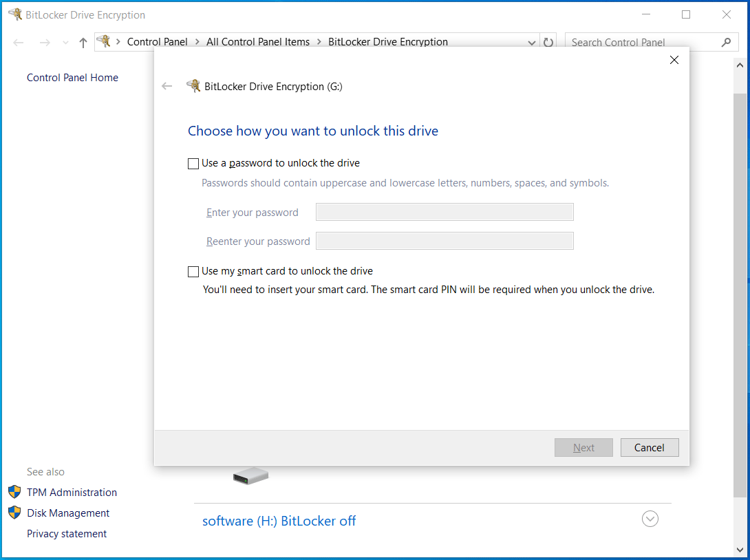Open Control Panel Home link
The width and height of the screenshot is (750, 560).
click(72, 78)
